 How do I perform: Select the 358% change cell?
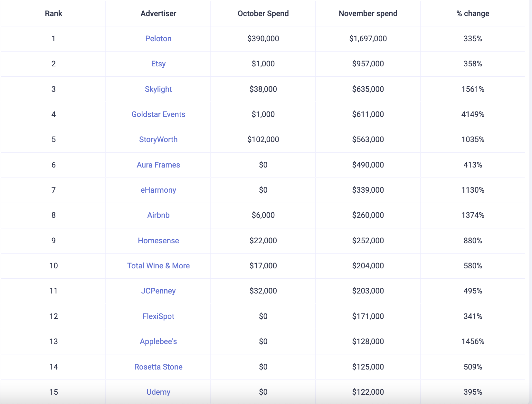473,64
